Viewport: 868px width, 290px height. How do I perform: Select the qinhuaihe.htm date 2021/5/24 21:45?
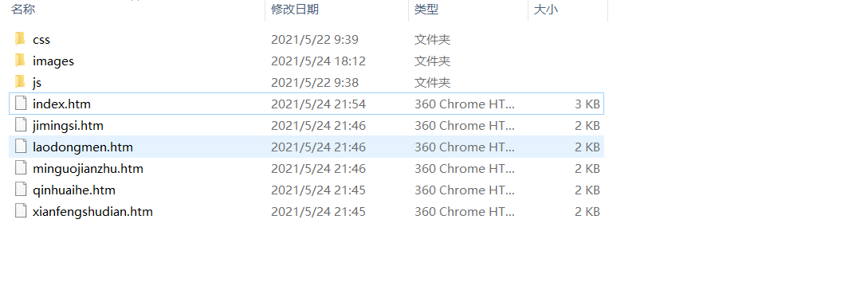pos(318,190)
